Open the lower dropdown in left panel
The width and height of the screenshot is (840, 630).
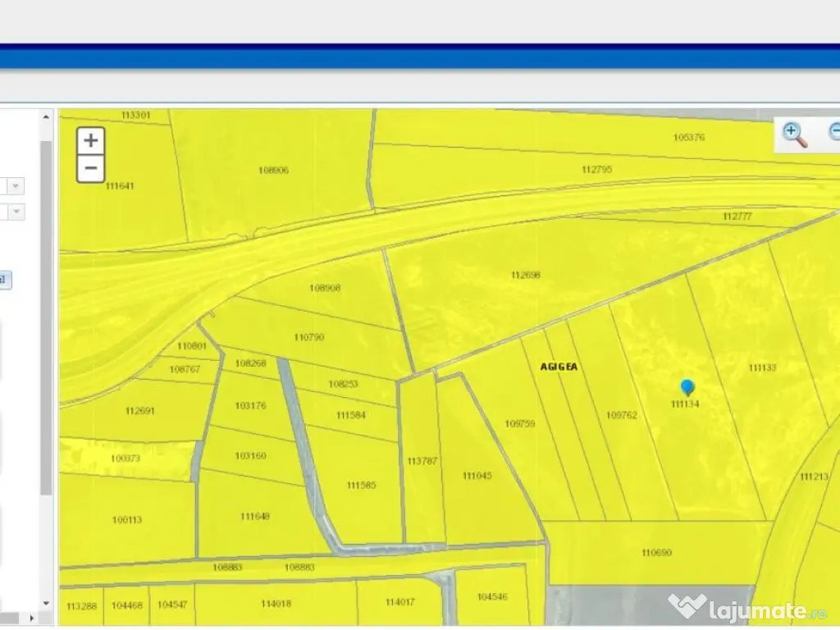click(x=16, y=212)
